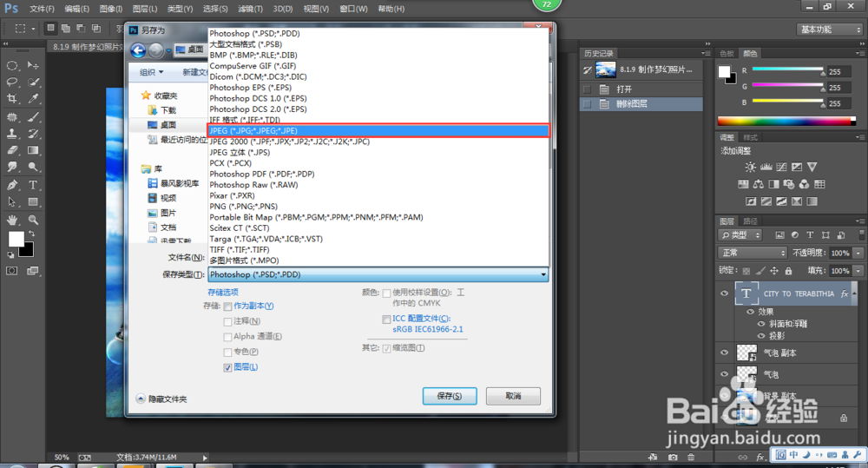The image size is (868, 468).
Task: Open the 滤镜(T) menu
Action: click(250, 9)
